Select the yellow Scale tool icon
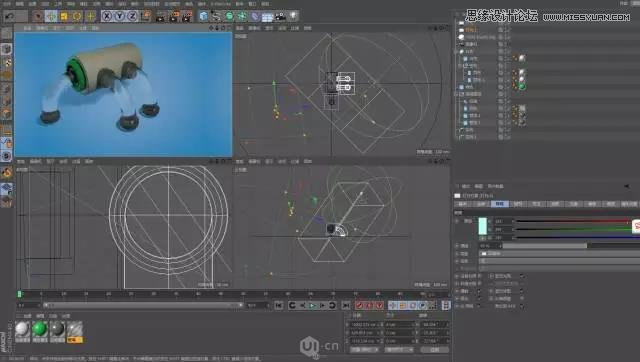 [64, 16]
